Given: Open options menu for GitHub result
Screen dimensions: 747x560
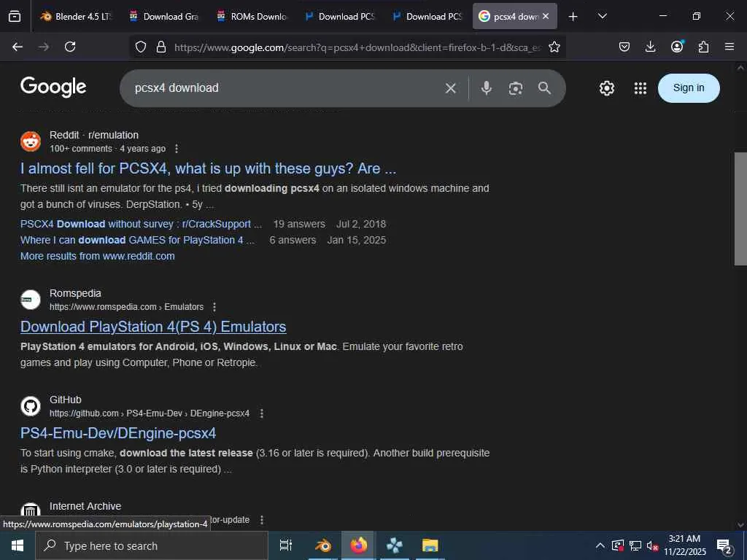Looking at the screenshot, I should 262,413.
